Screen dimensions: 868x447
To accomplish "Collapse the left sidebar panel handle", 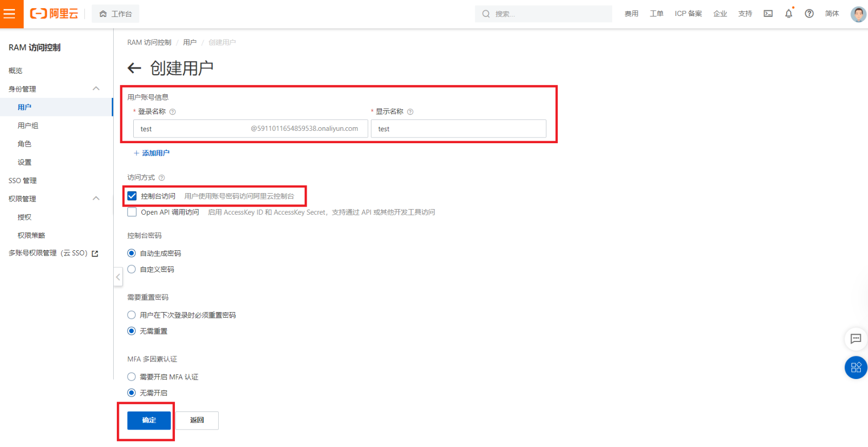I will click(x=118, y=277).
